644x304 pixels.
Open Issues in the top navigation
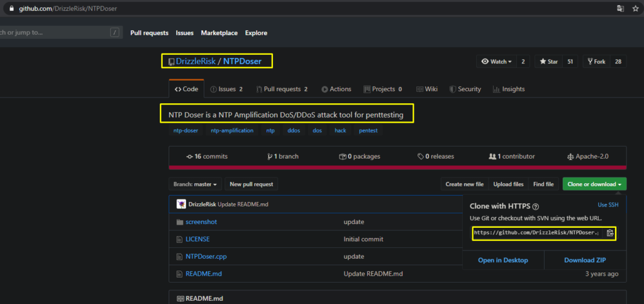[x=185, y=33]
